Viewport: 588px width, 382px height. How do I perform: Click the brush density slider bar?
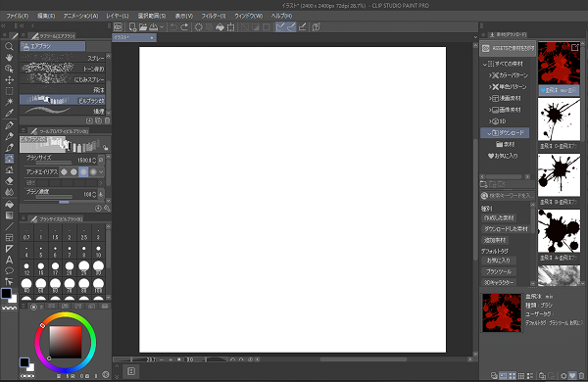click(54, 197)
